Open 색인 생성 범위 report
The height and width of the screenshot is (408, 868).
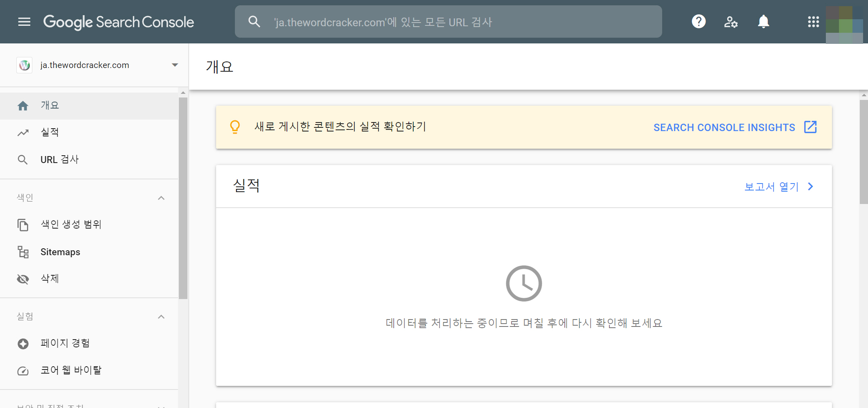(89, 224)
